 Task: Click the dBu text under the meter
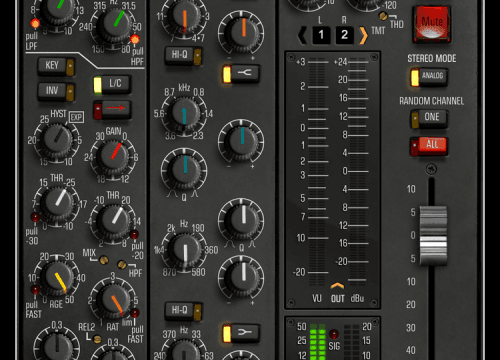[x=357, y=298]
